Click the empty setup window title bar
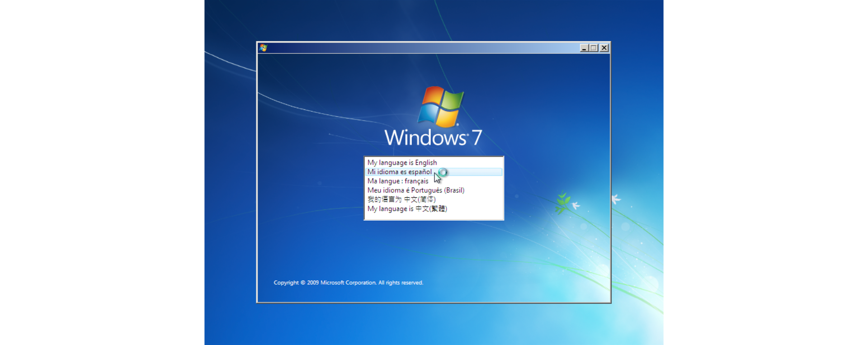Viewport: 868px width, 345px height. click(x=420, y=48)
